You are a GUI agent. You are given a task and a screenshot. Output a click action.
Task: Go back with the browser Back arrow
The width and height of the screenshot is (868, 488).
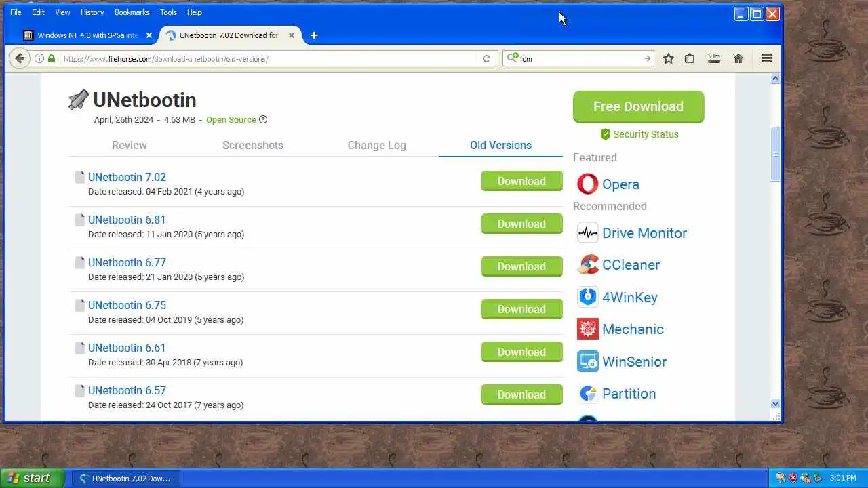click(20, 58)
